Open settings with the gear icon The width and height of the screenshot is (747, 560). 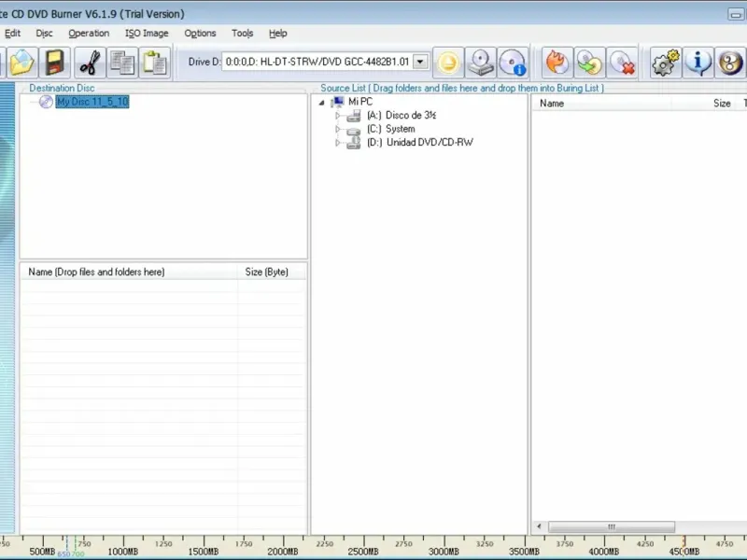666,63
